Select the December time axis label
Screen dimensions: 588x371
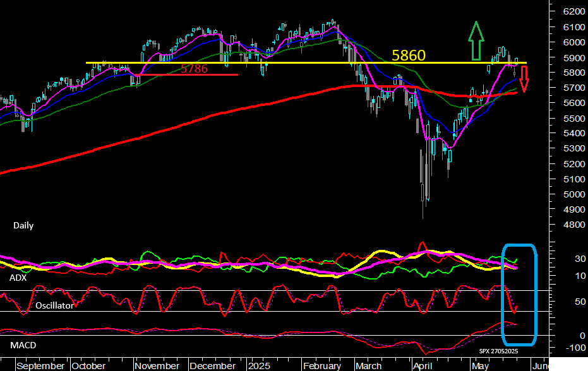tap(213, 366)
